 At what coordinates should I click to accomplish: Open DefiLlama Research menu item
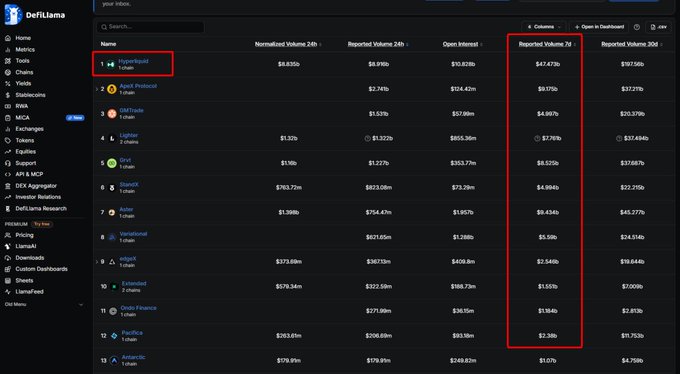click(41, 209)
